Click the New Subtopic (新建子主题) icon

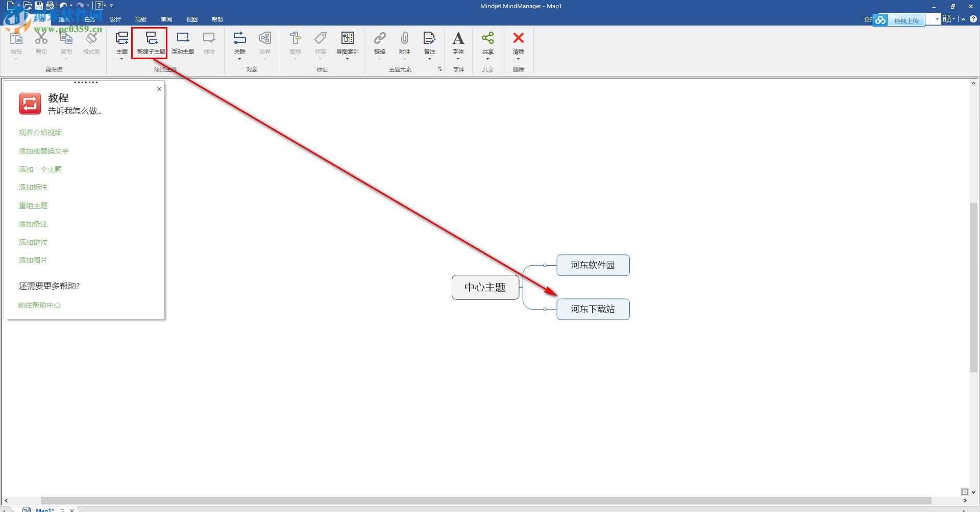coord(152,38)
